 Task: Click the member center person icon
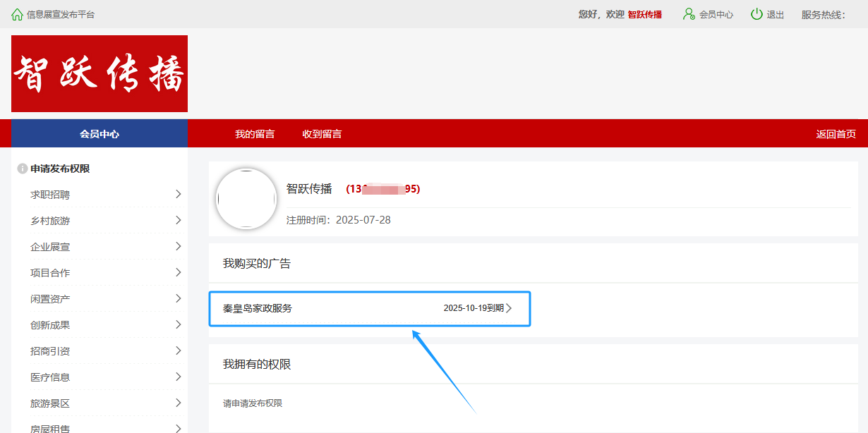coord(689,14)
